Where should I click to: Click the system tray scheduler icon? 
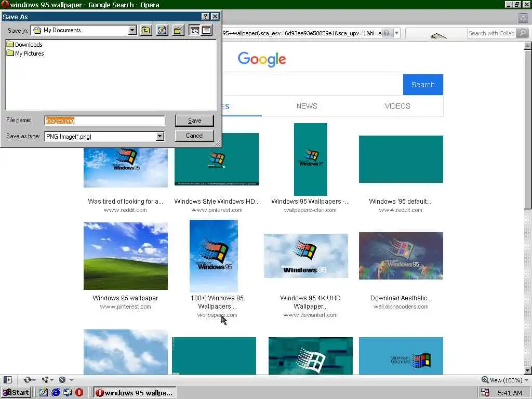(485, 393)
